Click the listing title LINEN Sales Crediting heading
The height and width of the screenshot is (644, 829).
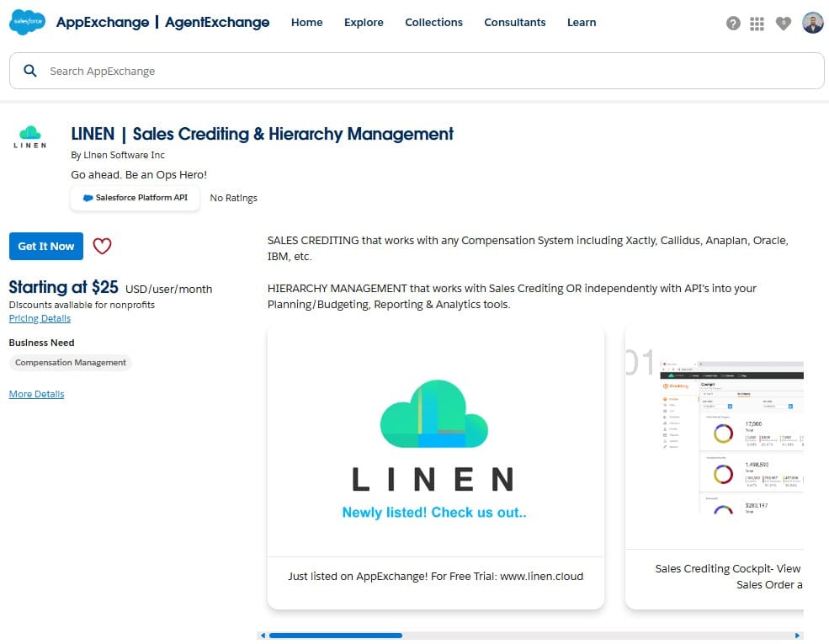[263, 134]
